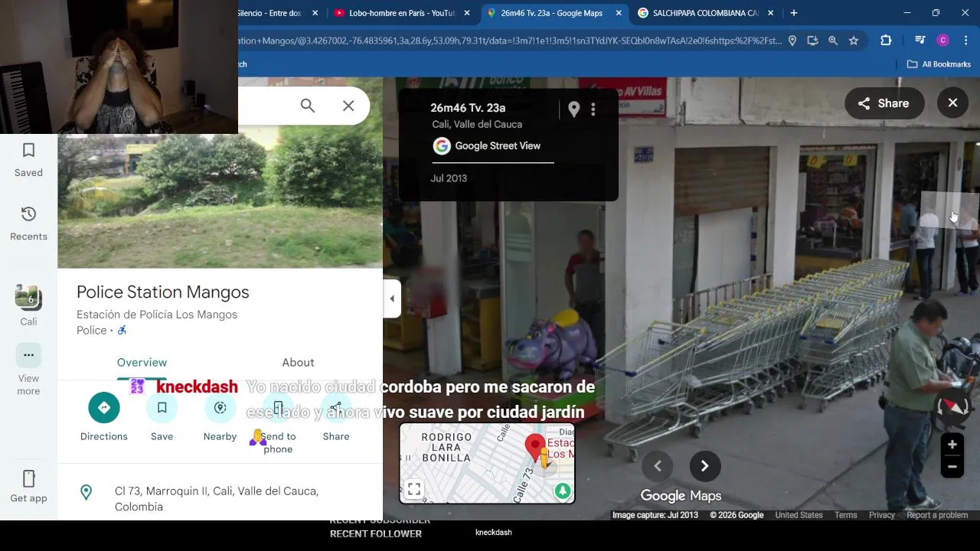
Task: Go to next Street View image arrow
Action: (704, 466)
